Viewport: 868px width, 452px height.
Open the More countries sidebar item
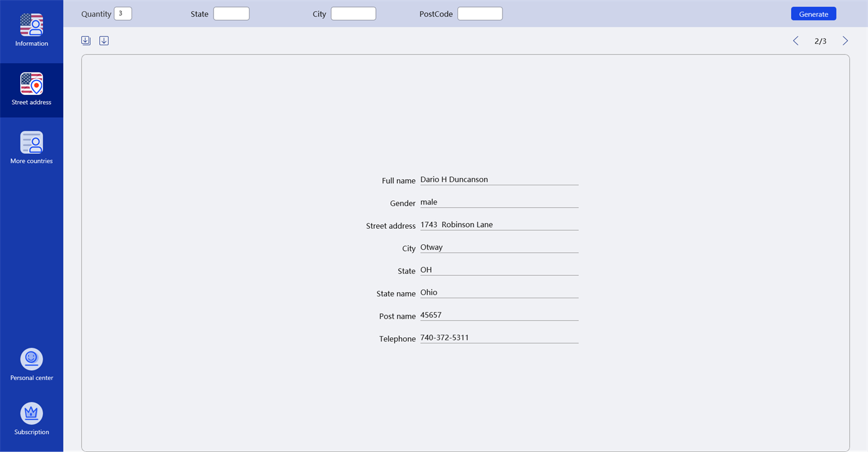tap(32, 149)
